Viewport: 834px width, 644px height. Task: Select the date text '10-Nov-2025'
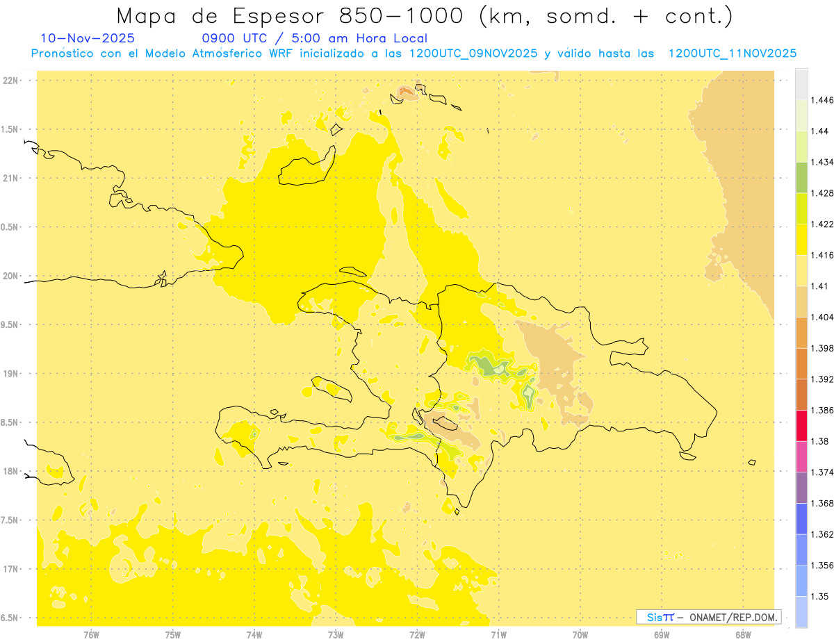(x=88, y=38)
